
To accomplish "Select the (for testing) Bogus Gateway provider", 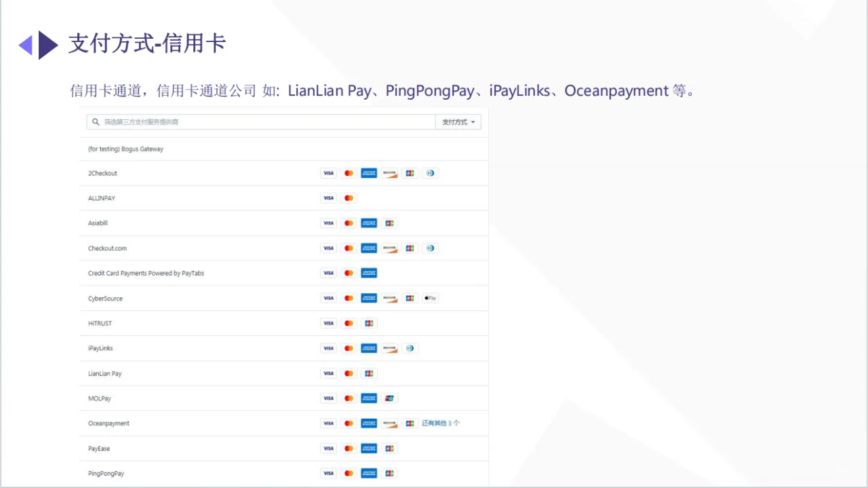I will coord(125,149).
